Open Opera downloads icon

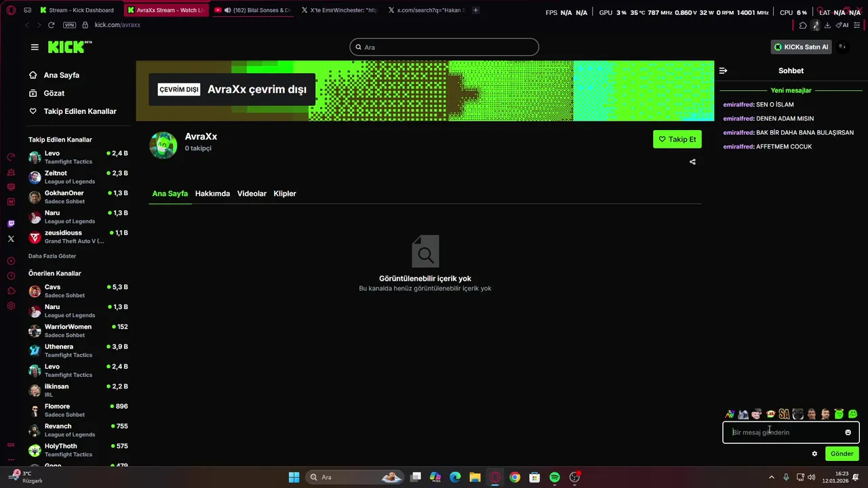click(827, 25)
